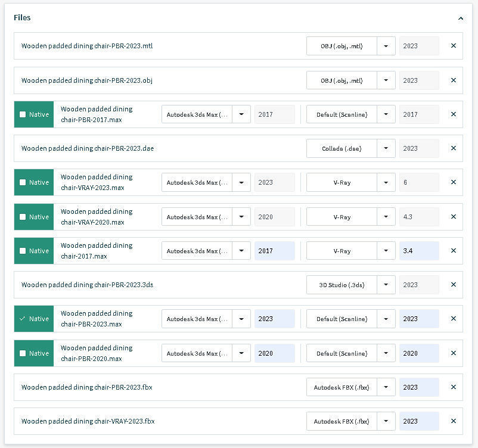Open 3D Studio (.3ds) format dropdown
This screenshot has width=478, height=448.
tap(386, 285)
